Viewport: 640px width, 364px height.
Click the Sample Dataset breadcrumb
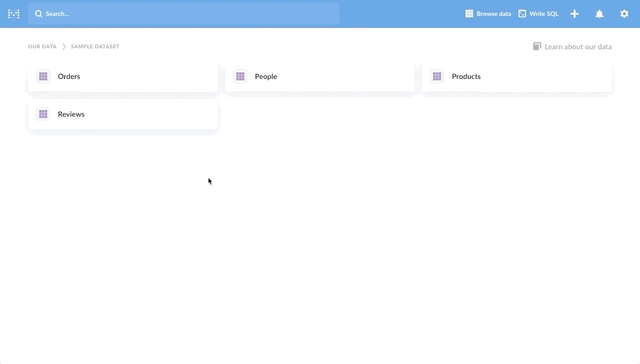(x=95, y=47)
